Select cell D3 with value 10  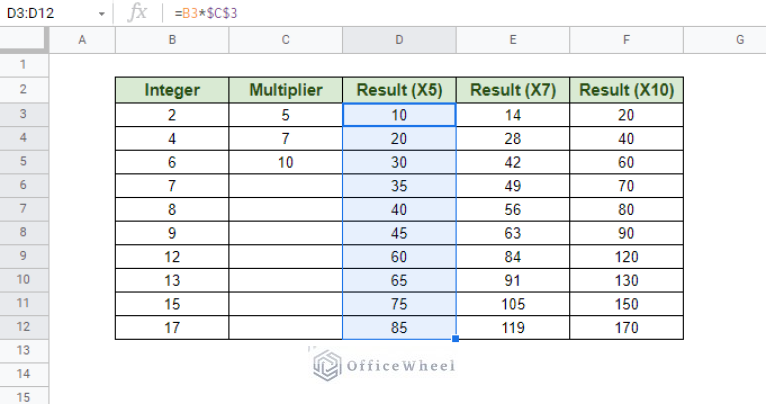399,115
